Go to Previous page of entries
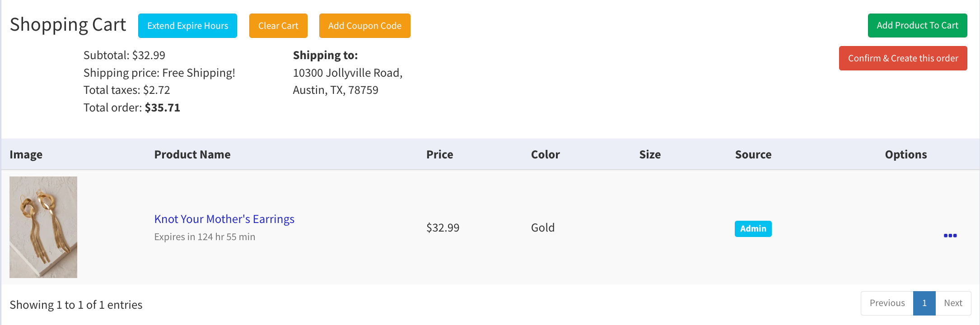 pyautogui.click(x=887, y=303)
